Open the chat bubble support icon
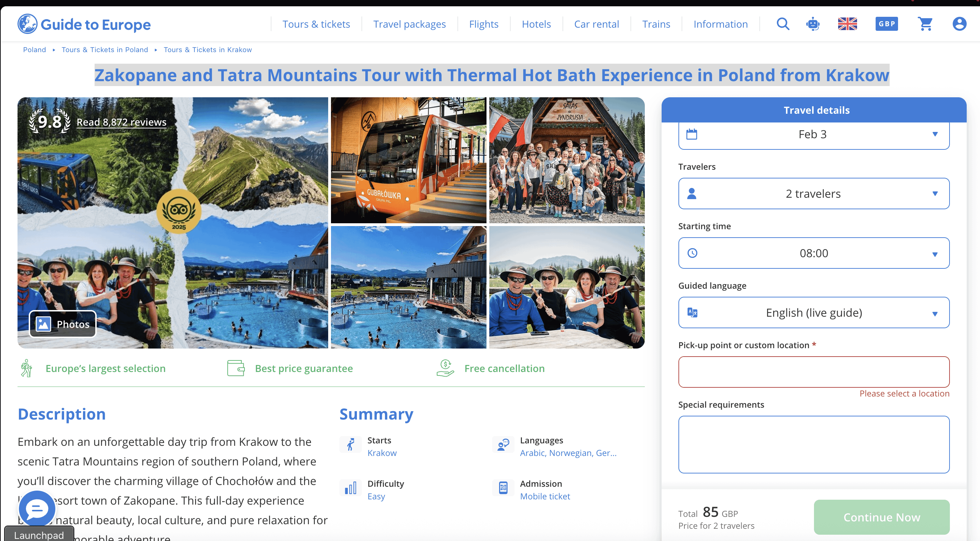The image size is (980, 541). (37, 509)
